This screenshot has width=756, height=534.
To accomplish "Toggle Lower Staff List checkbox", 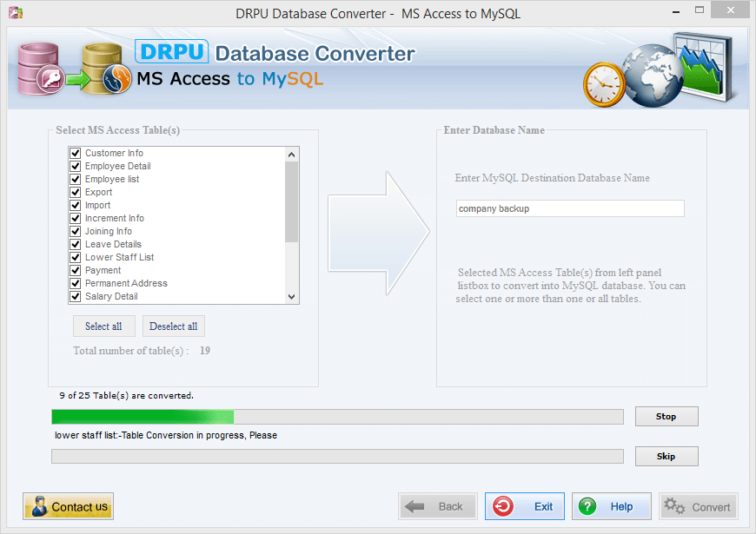I will [76, 257].
